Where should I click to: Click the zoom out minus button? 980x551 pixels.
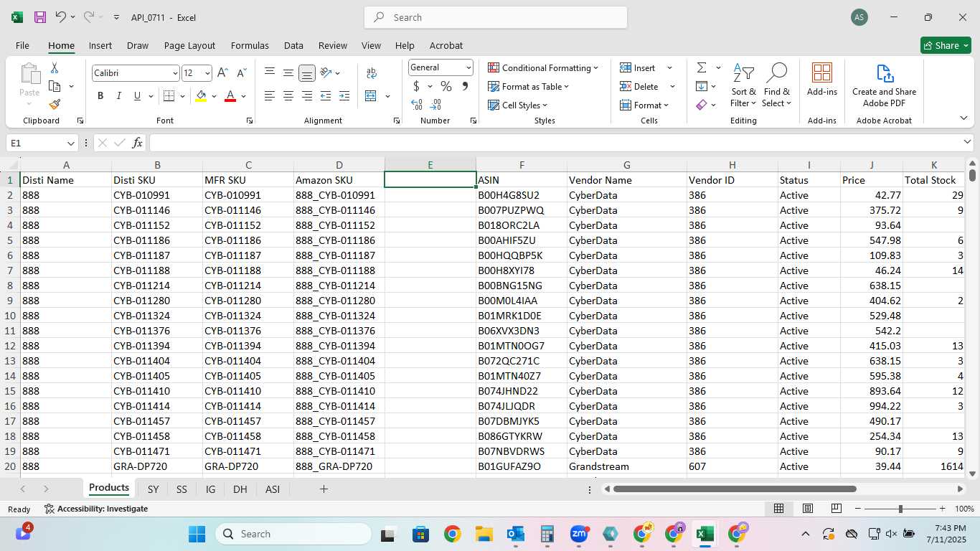coord(858,509)
